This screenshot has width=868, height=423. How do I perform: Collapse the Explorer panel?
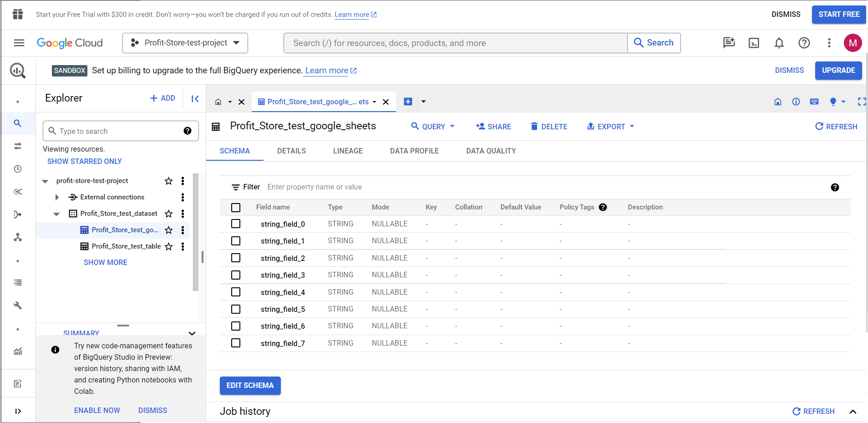pos(195,98)
